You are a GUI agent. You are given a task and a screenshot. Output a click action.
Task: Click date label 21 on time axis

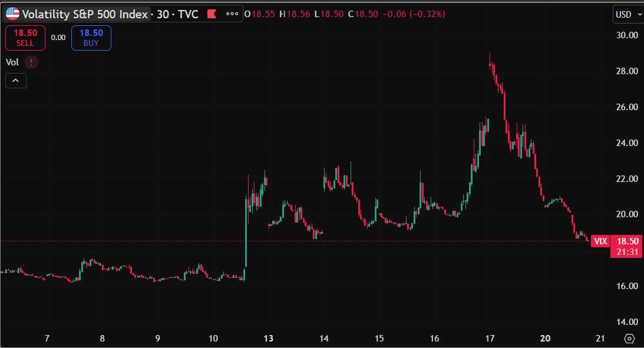(600, 339)
